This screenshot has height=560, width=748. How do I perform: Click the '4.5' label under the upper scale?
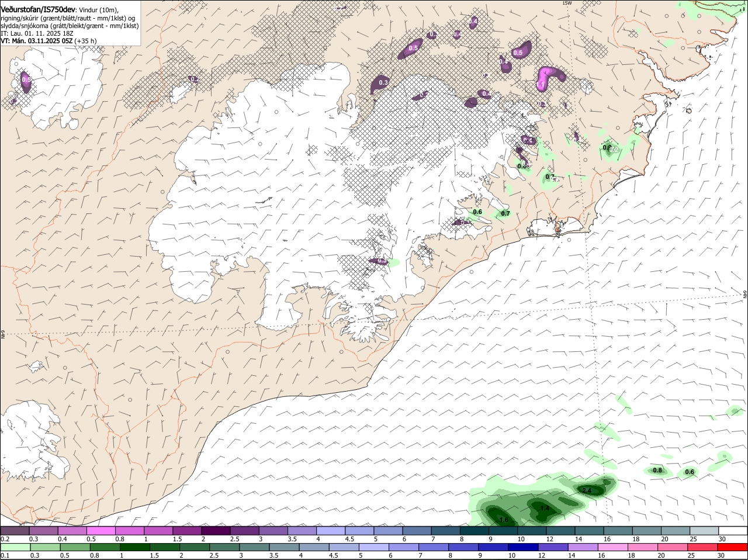tap(349, 539)
